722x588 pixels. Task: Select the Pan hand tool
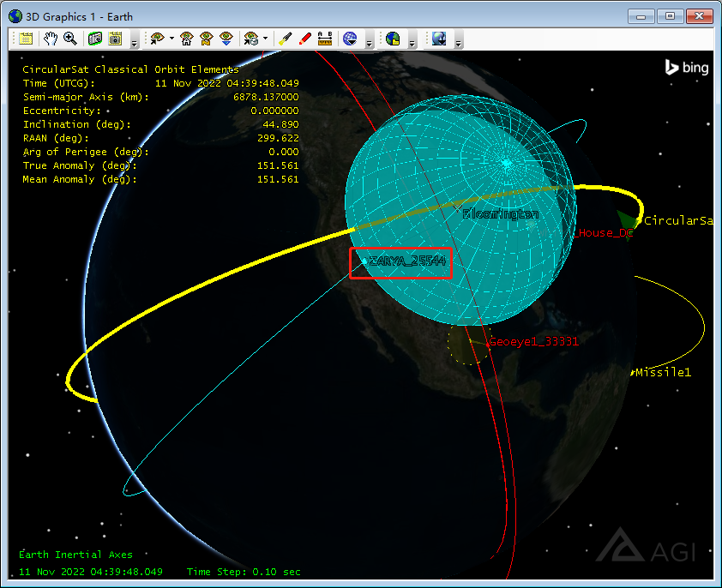(50, 39)
